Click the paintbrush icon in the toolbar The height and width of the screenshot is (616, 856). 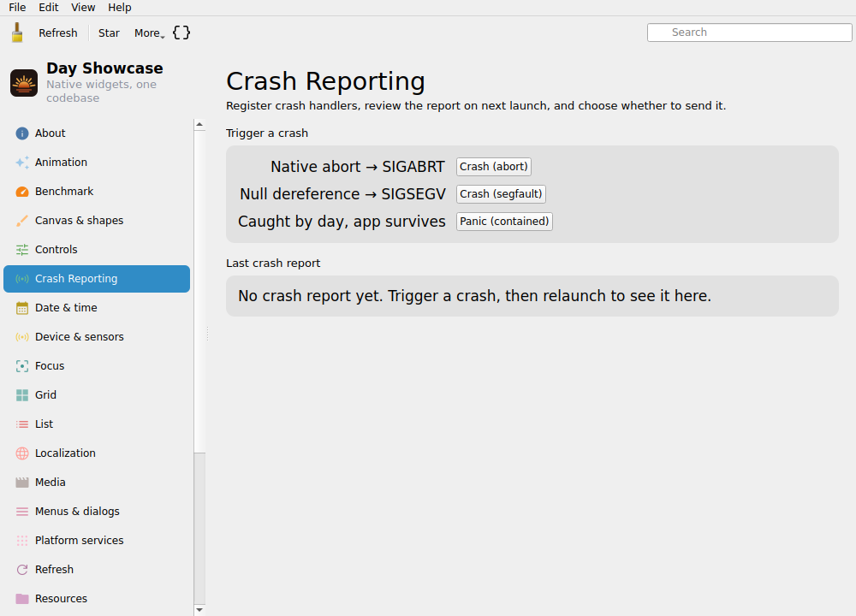pyautogui.click(x=17, y=33)
